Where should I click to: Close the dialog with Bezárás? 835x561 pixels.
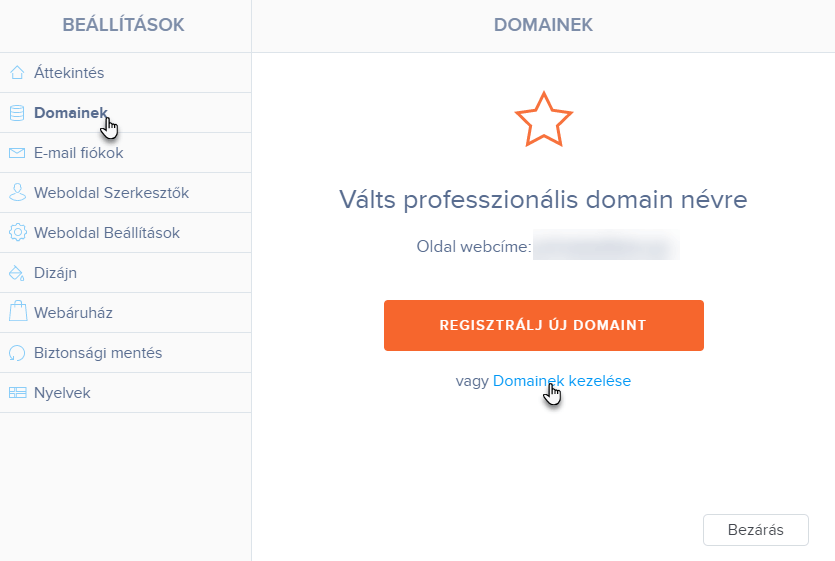click(x=756, y=530)
